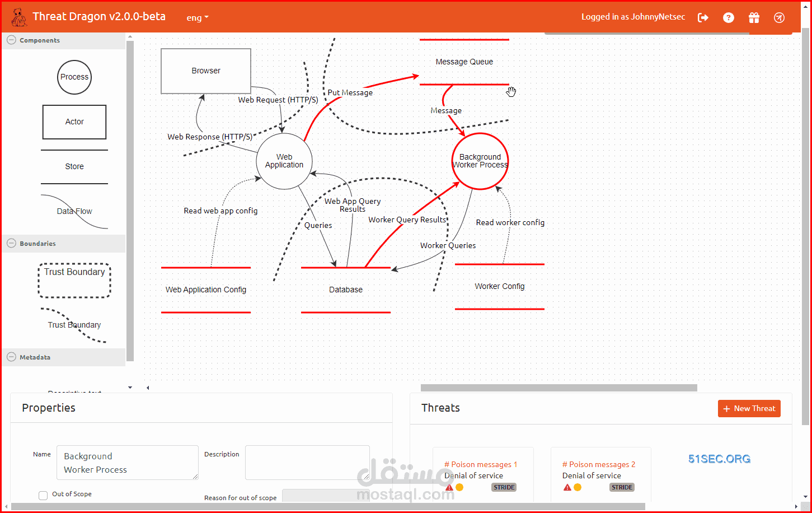Click the Name field for process
Image resolution: width=812 pixels, height=513 pixels.
click(128, 463)
